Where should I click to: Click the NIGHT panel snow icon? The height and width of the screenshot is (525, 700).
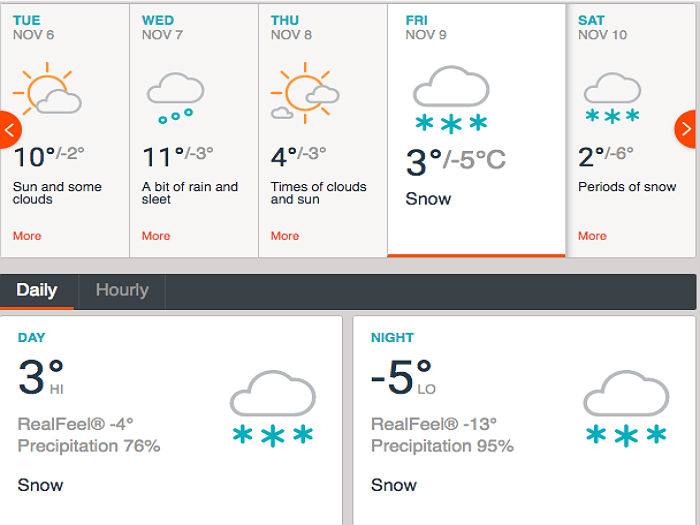coord(626,408)
